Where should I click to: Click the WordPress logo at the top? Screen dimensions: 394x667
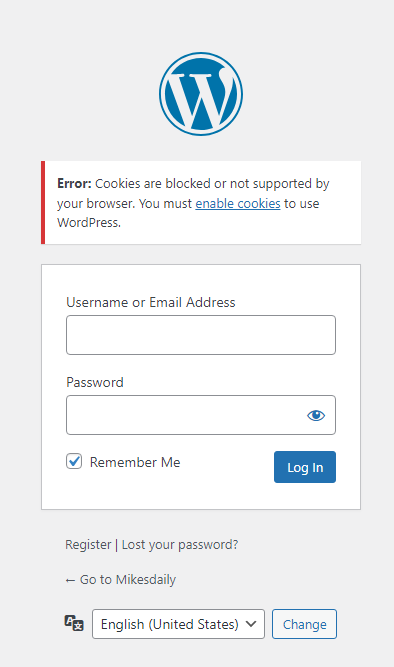[201, 94]
